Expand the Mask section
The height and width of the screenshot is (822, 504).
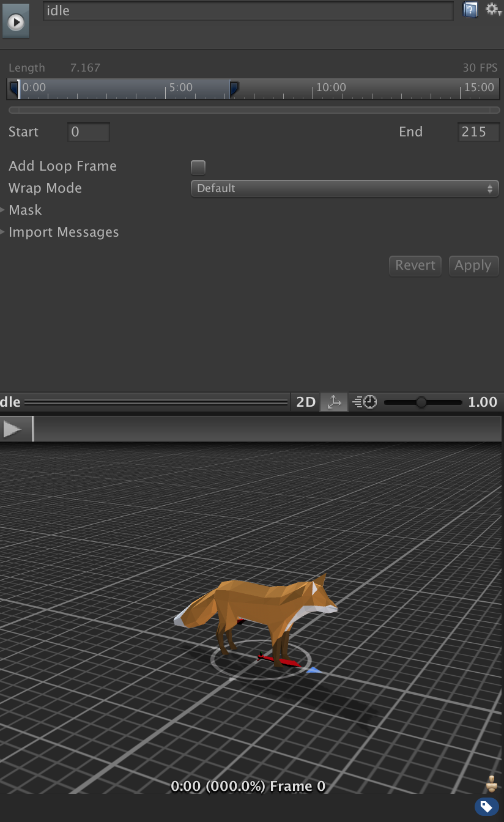coord(25,210)
